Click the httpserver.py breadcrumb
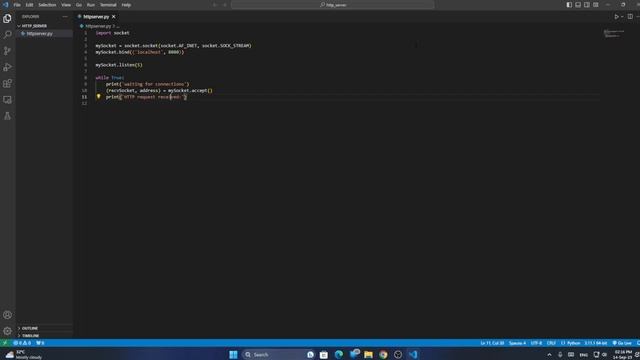The width and height of the screenshot is (640, 360). (98, 26)
